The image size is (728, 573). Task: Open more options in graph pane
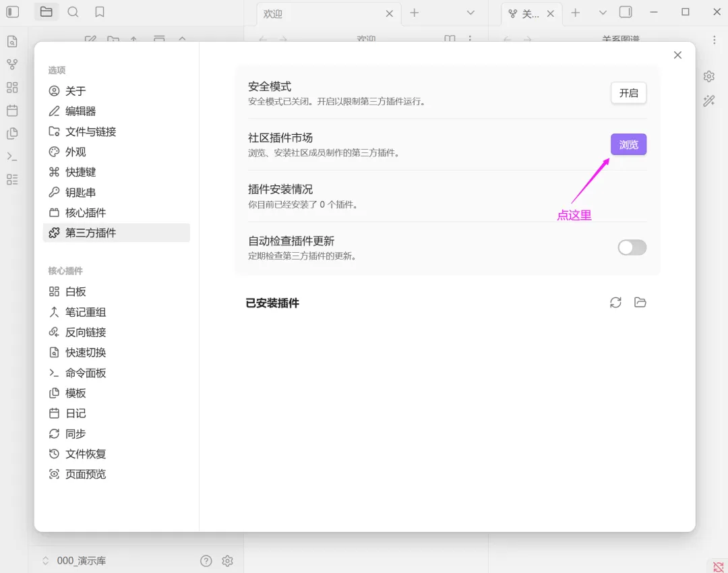(715, 40)
